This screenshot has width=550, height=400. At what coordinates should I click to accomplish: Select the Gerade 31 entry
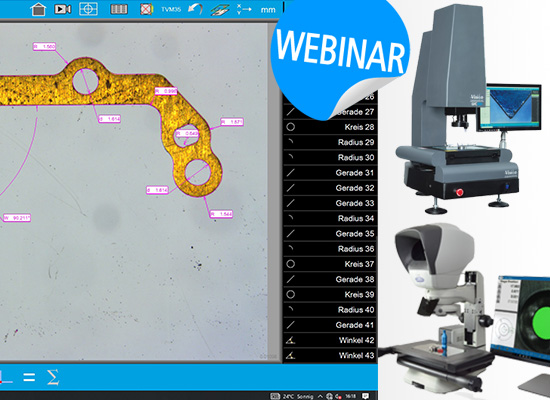[330, 173]
